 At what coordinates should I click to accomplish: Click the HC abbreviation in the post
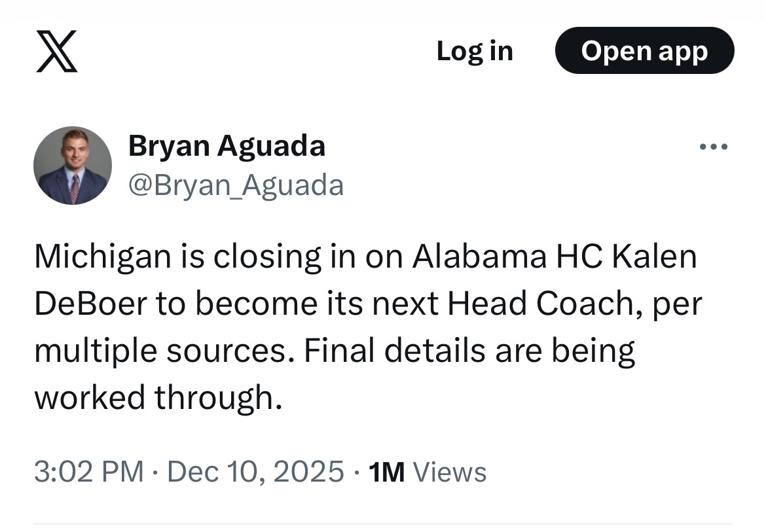point(579,257)
